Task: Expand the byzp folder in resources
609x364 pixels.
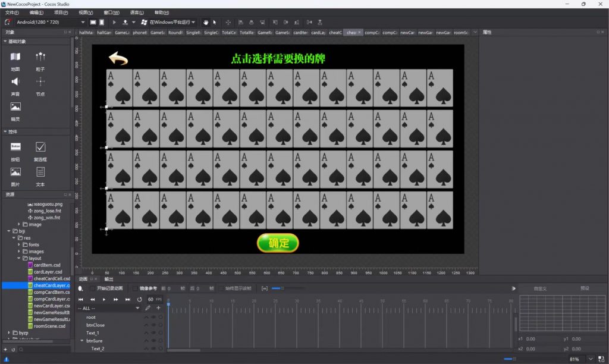Action: pos(9,333)
